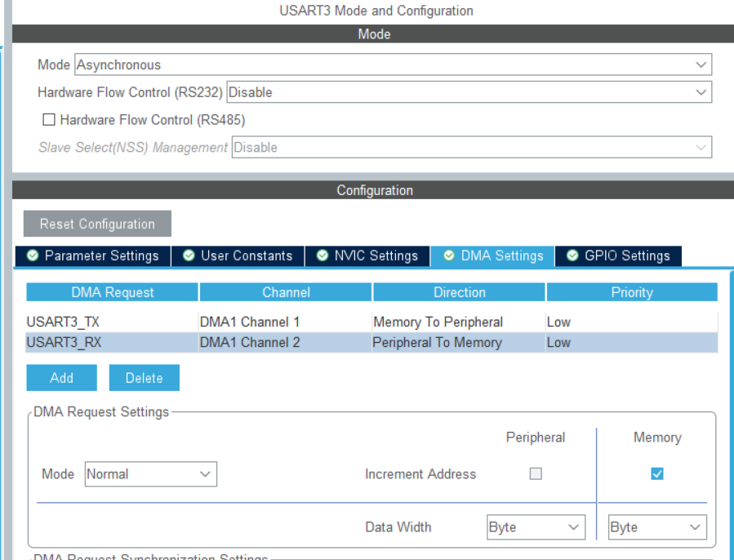Screen dimensions: 734x560
Task: Click green check icon on NVIC Settings tab
Action: [x=323, y=256]
